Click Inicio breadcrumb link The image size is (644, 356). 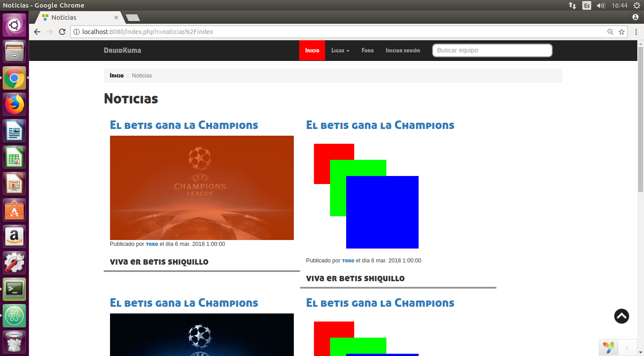coord(117,75)
